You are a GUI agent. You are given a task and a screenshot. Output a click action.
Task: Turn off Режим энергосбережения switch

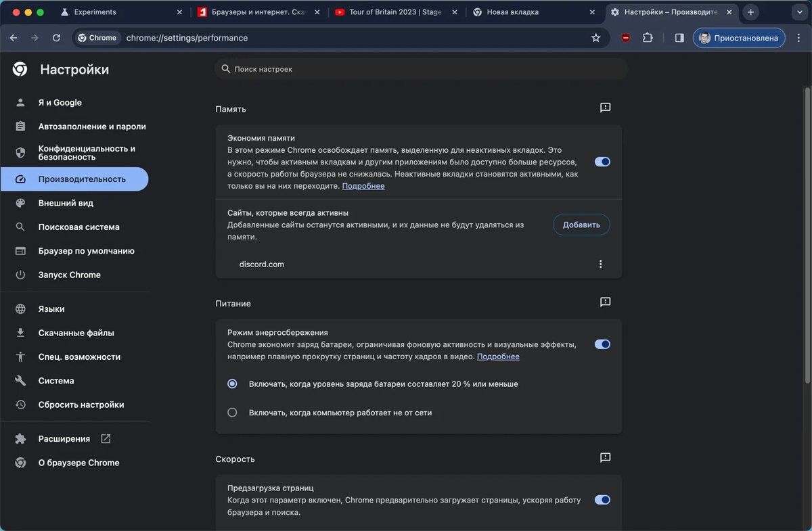(602, 344)
